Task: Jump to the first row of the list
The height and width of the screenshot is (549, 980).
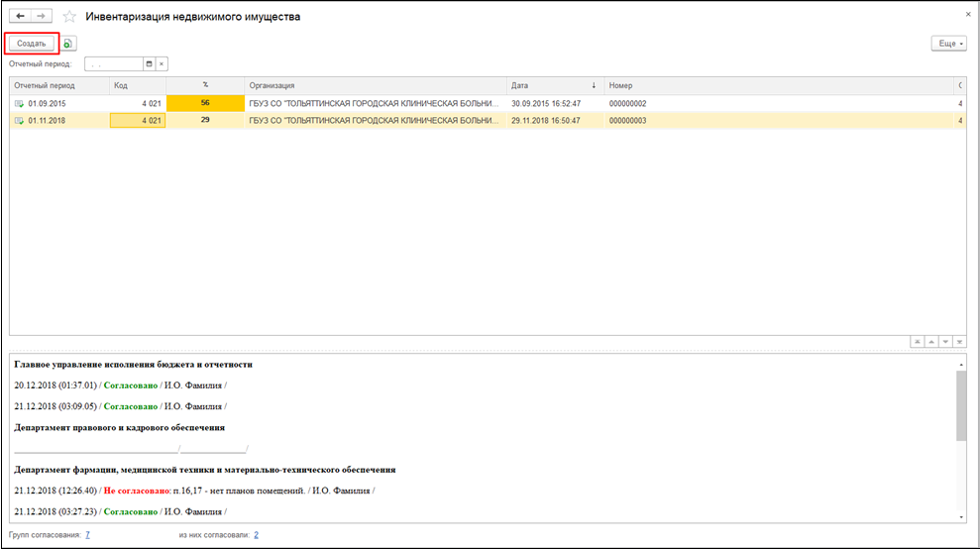Action: coord(918,341)
